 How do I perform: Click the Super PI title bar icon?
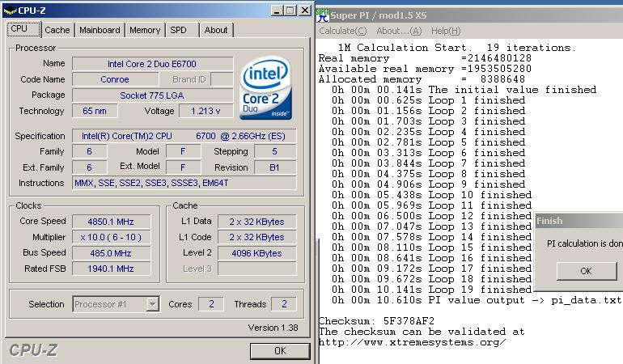(323, 15)
